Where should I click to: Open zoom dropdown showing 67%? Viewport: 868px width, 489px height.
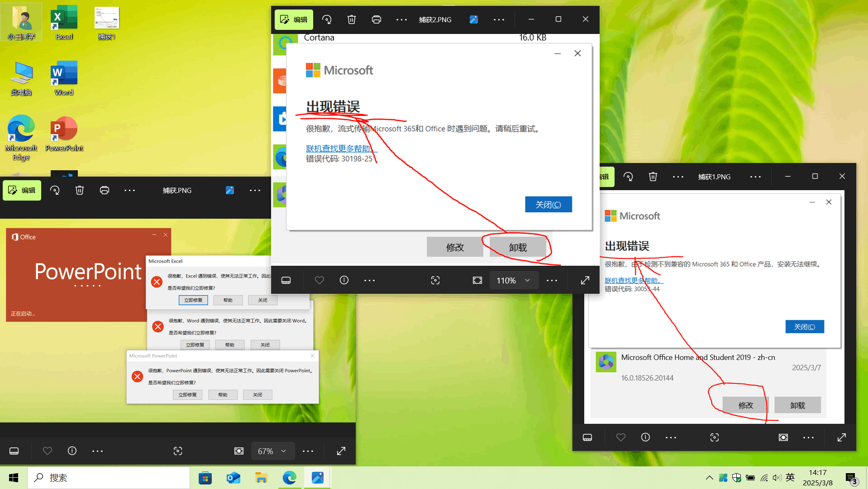(273, 451)
